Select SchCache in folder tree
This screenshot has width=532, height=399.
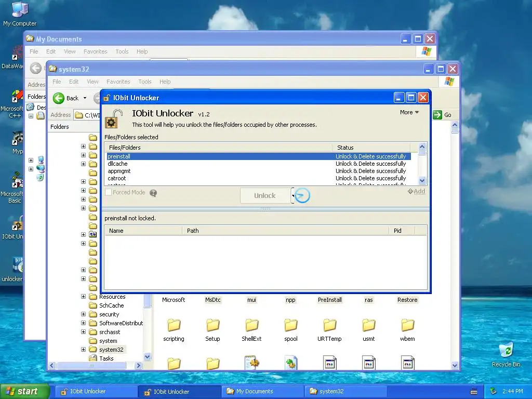point(111,305)
